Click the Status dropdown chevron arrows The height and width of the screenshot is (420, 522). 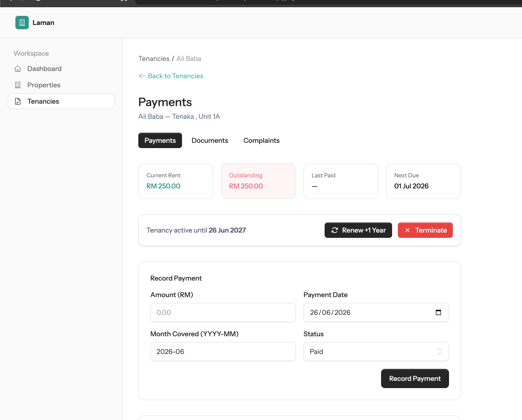click(x=439, y=352)
